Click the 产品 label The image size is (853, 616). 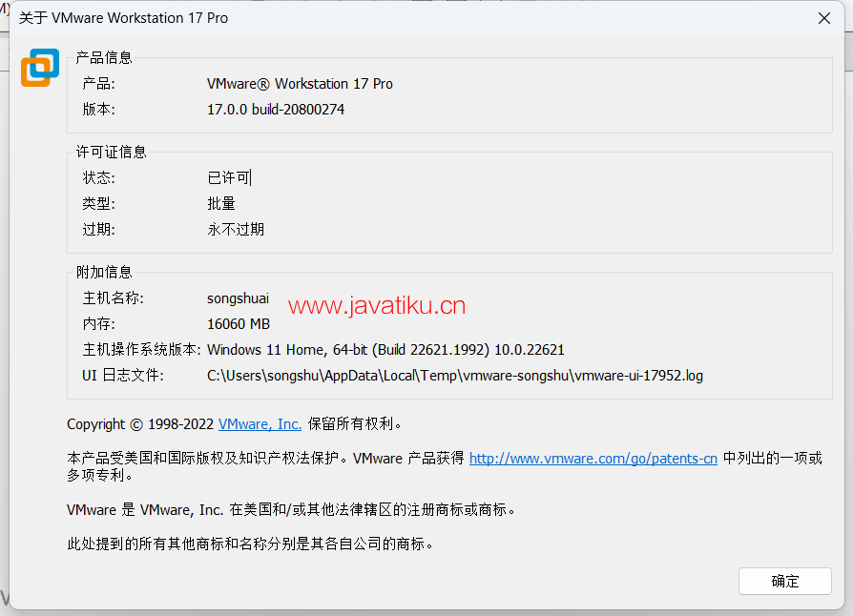98,84
